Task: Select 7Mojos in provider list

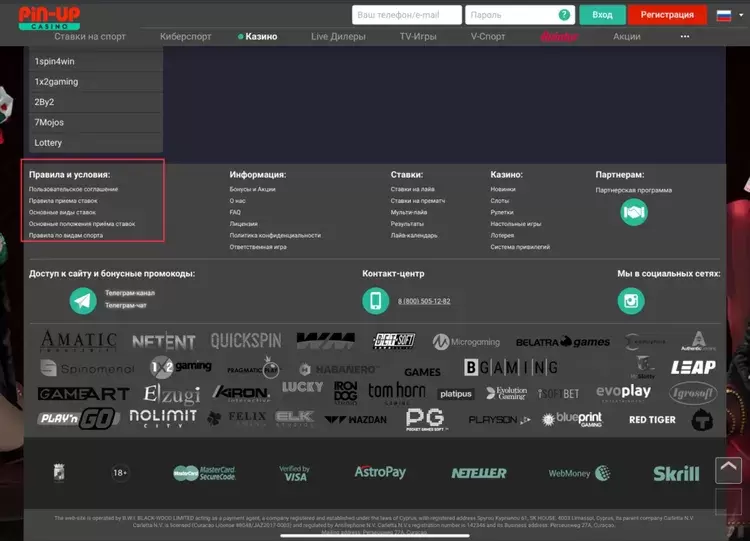Action: point(96,122)
